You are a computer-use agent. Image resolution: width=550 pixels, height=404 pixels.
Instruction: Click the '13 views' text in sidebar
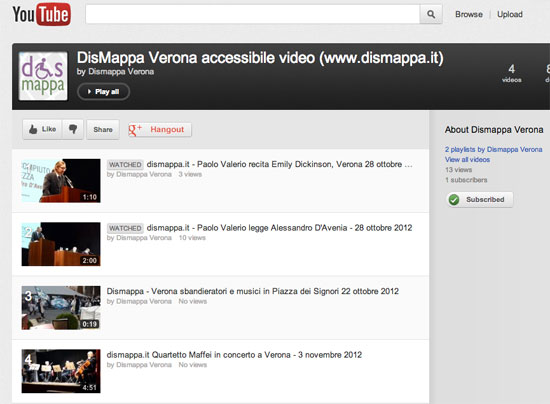click(x=458, y=170)
